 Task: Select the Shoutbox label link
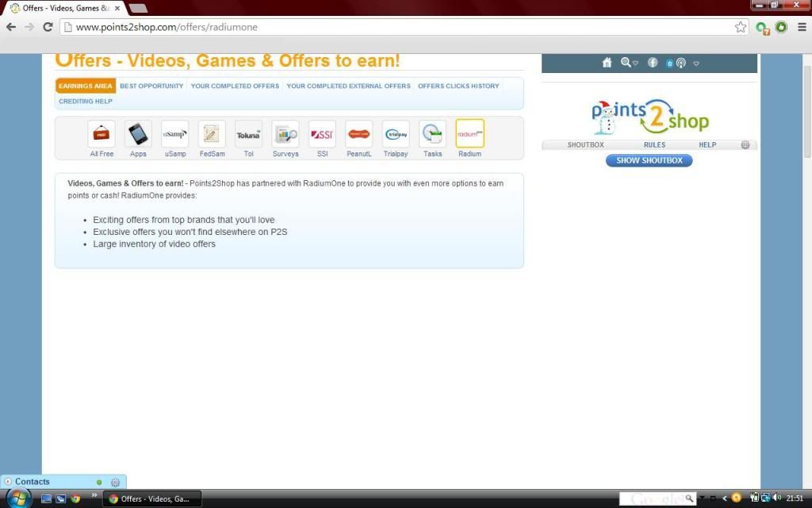coord(586,144)
